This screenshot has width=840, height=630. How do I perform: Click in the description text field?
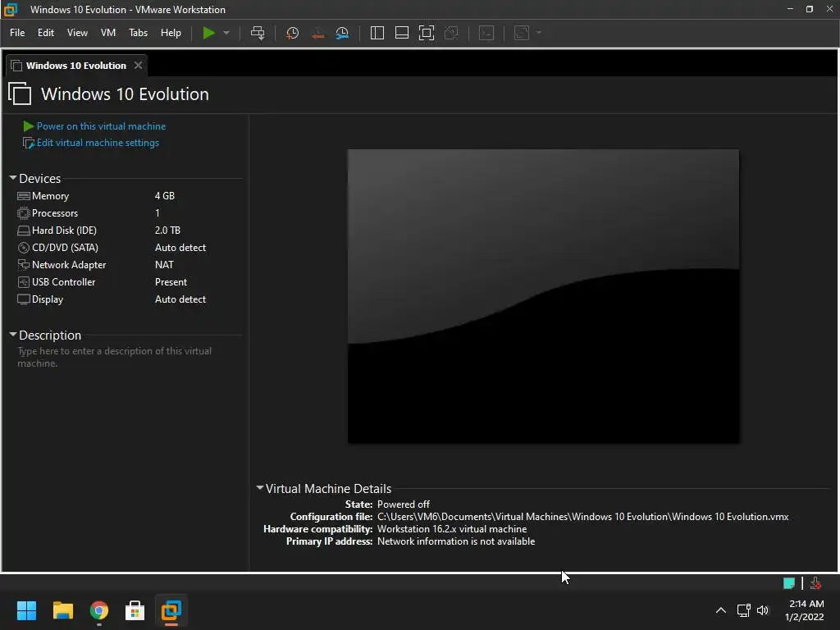point(129,358)
